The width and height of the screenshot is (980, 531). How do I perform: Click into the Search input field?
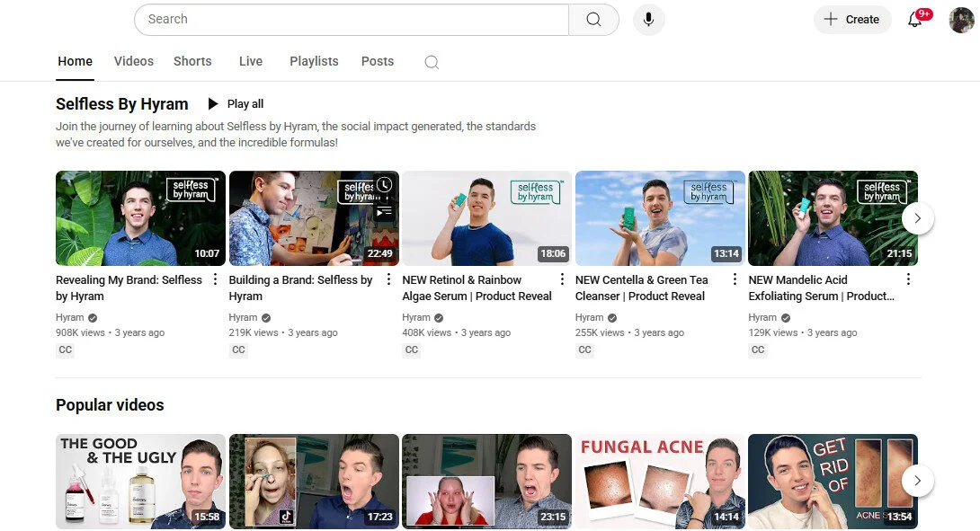(351, 20)
